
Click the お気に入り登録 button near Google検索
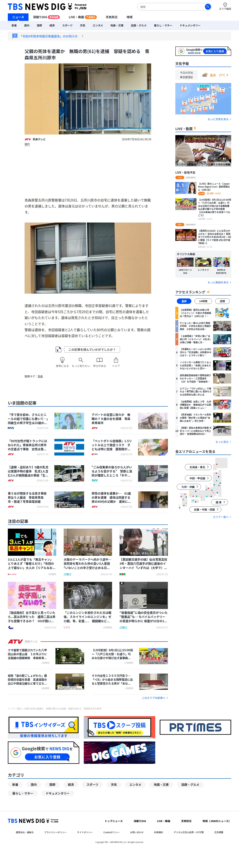click(215, 51)
